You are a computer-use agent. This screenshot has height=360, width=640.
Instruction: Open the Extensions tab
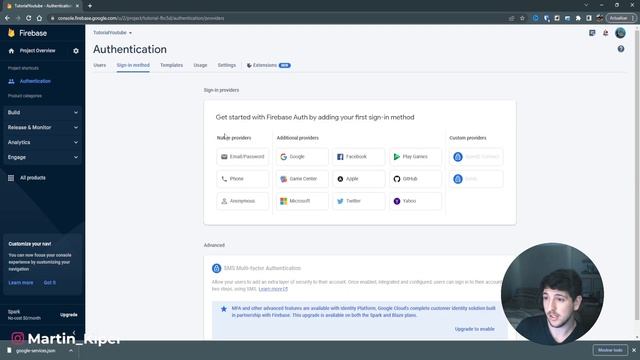(x=268, y=65)
